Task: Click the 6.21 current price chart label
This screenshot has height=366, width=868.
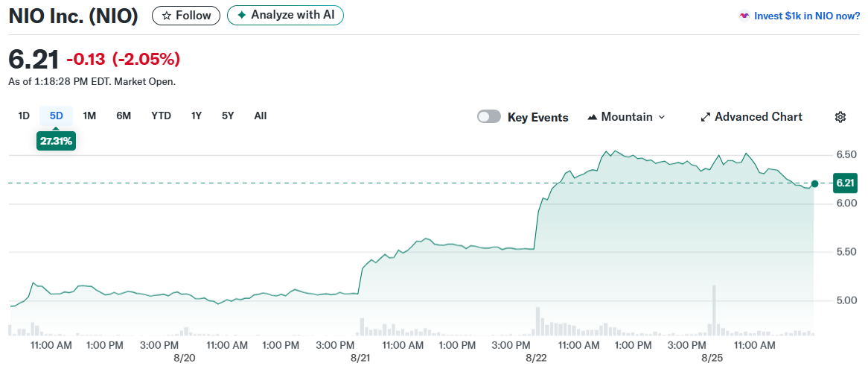Action: click(846, 183)
